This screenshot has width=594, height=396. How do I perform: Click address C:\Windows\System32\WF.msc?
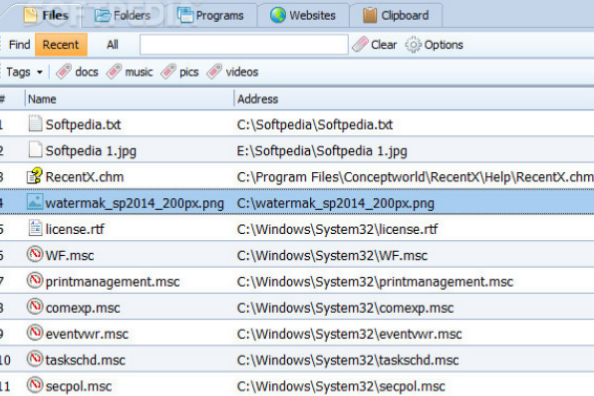[332, 255]
